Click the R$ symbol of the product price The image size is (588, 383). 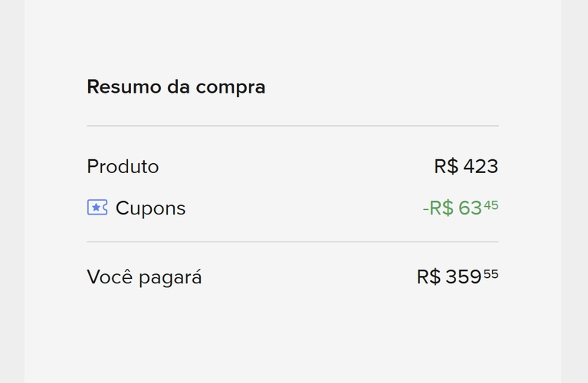[x=445, y=167]
